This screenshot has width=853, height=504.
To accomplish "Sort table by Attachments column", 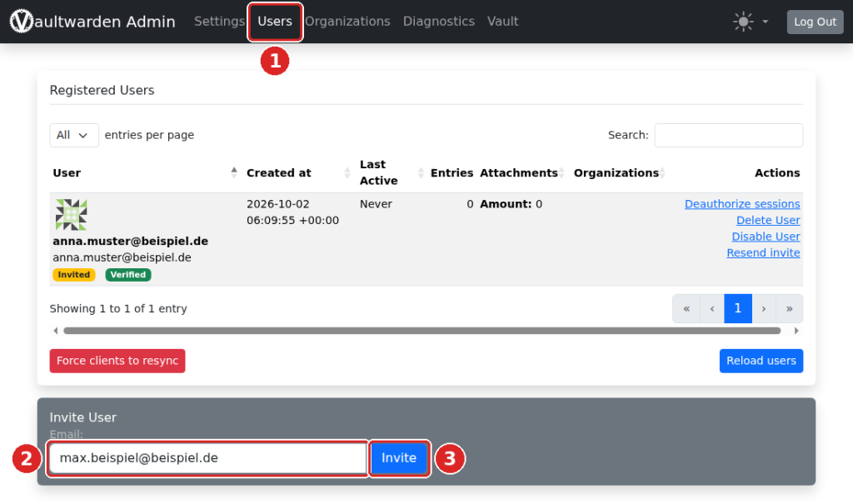I will point(522,172).
